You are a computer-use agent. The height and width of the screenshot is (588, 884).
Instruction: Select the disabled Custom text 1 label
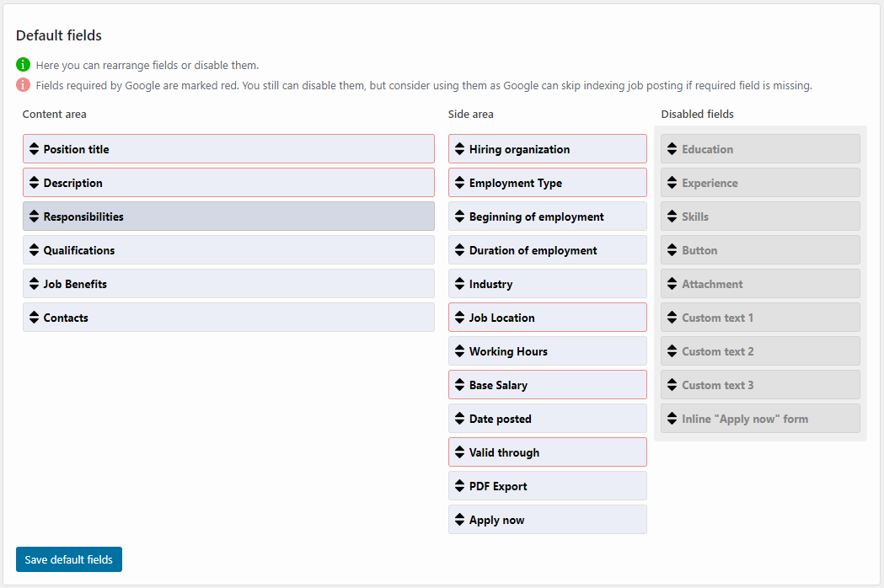click(717, 318)
